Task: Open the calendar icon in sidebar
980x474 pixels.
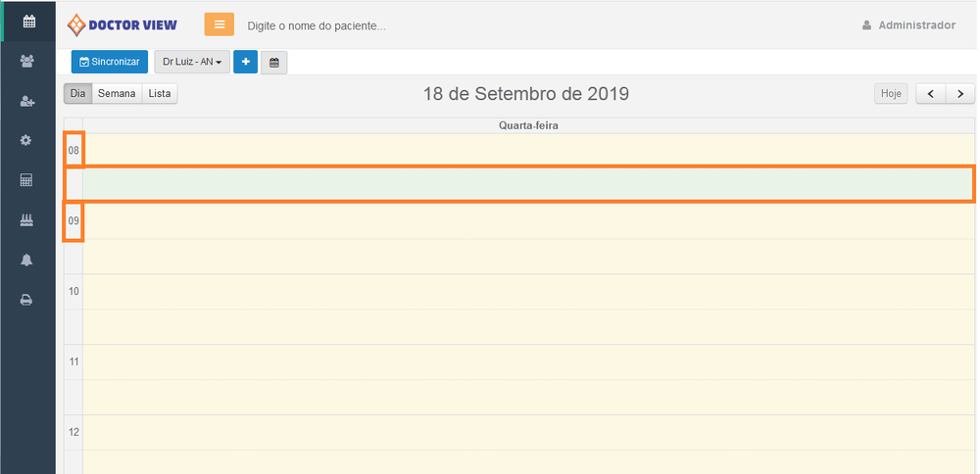Action: point(28,21)
